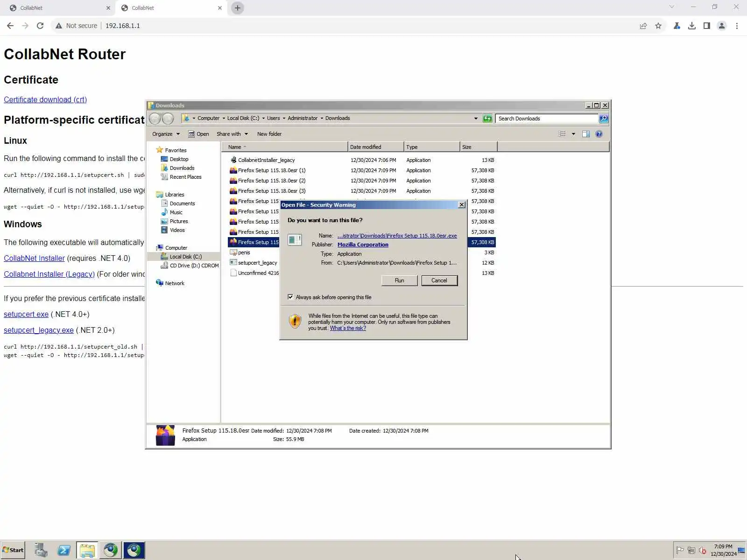Screen dimensions: 747x560
Task: Bookmark this page with the star icon
Action: tap(658, 26)
